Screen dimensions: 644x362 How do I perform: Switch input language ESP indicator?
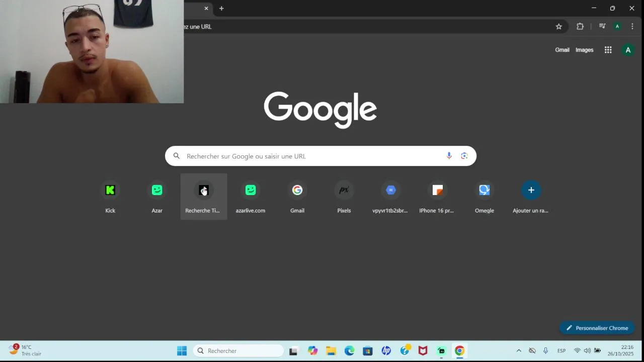click(x=561, y=350)
